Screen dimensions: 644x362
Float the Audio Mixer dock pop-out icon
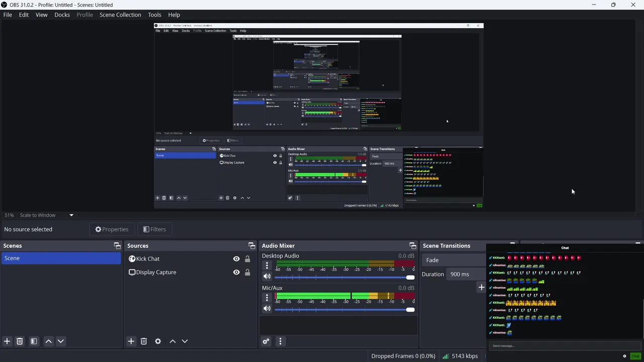click(413, 245)
